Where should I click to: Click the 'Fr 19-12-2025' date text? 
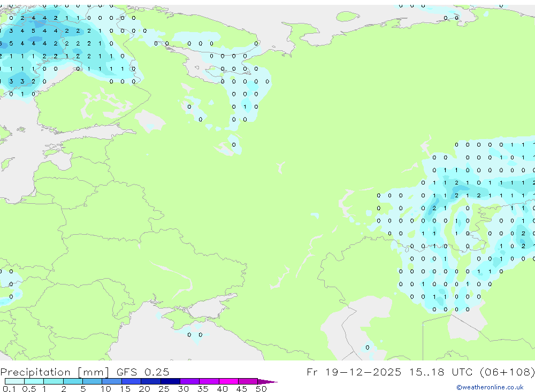(x=354, y=372)
